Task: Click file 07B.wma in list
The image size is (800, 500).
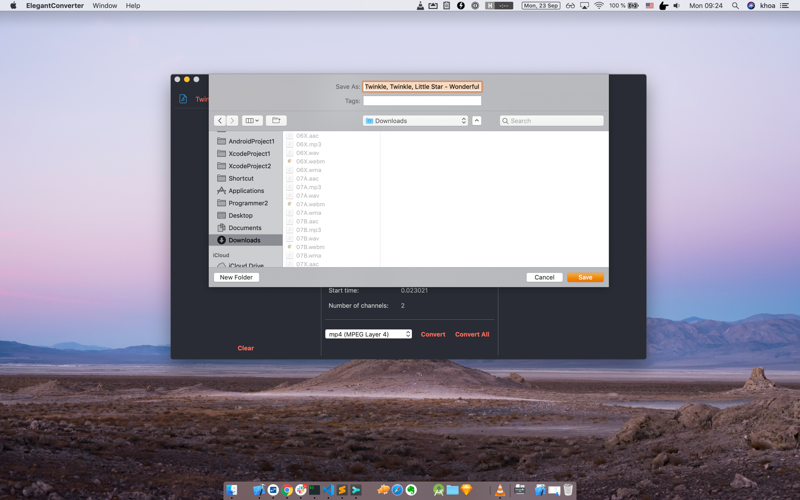Action: click(x=308, y=256)
